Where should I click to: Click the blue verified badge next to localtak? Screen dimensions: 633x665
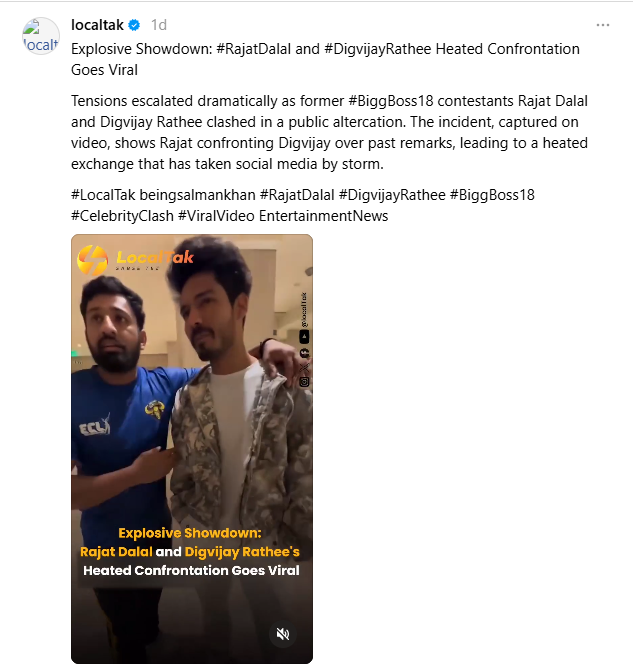pyautogui.click(x=134, y=25)
